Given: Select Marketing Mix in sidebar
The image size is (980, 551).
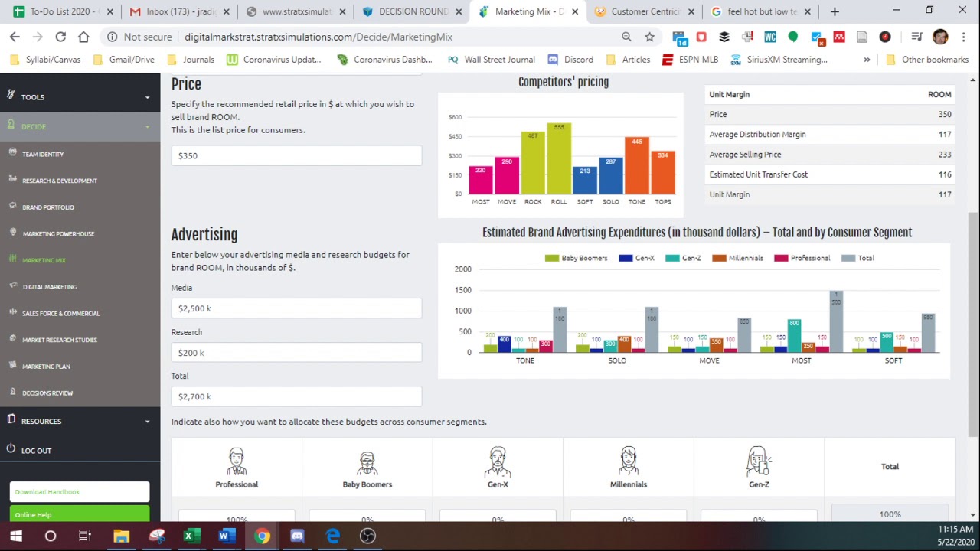Looking at the screenshot, I should pyautogui.click(x=44, y=260).
